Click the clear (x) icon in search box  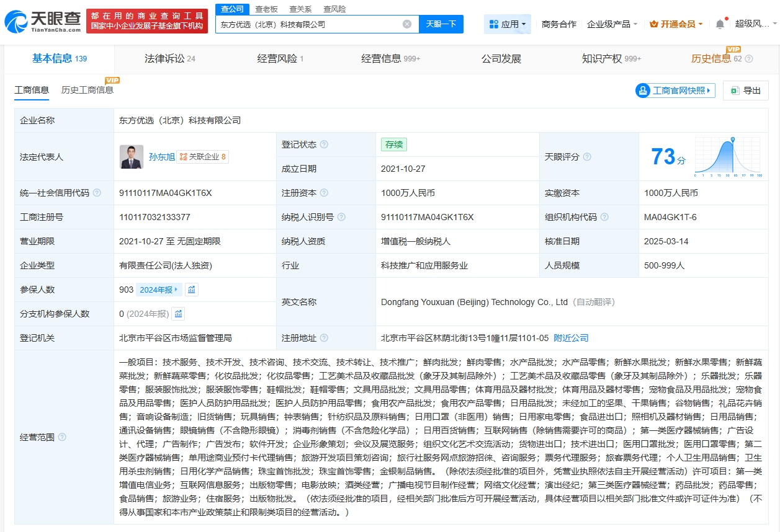408,24
